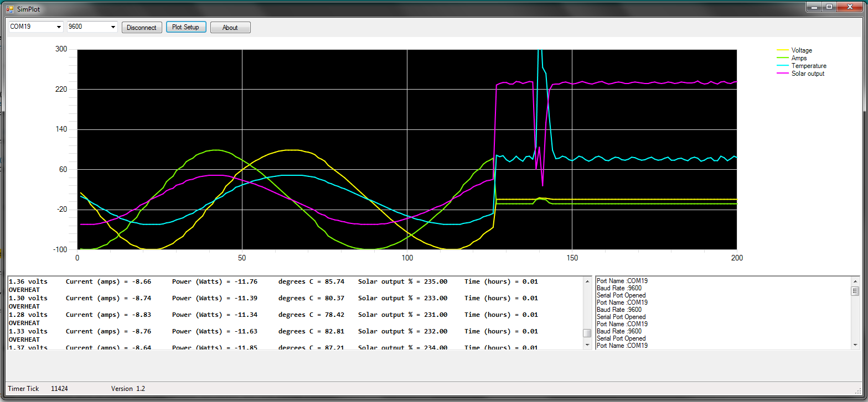The height and width of the screenshot is (402, 868).
Task: Click the SimPlot window title text
Action: (28, 10)
